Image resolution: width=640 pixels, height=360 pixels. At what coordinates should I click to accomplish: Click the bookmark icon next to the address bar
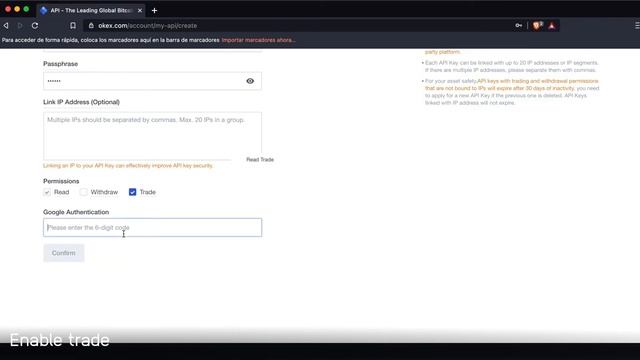(x=73, y=25)
